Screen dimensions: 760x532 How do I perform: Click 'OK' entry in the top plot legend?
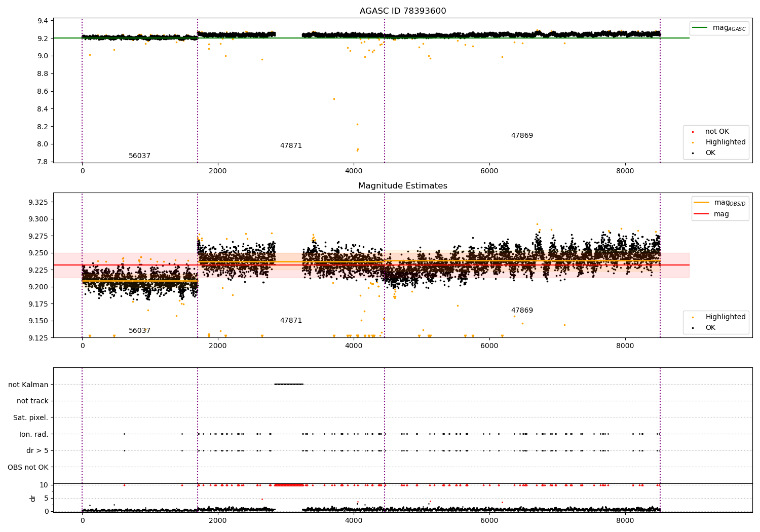click(710, 153)
